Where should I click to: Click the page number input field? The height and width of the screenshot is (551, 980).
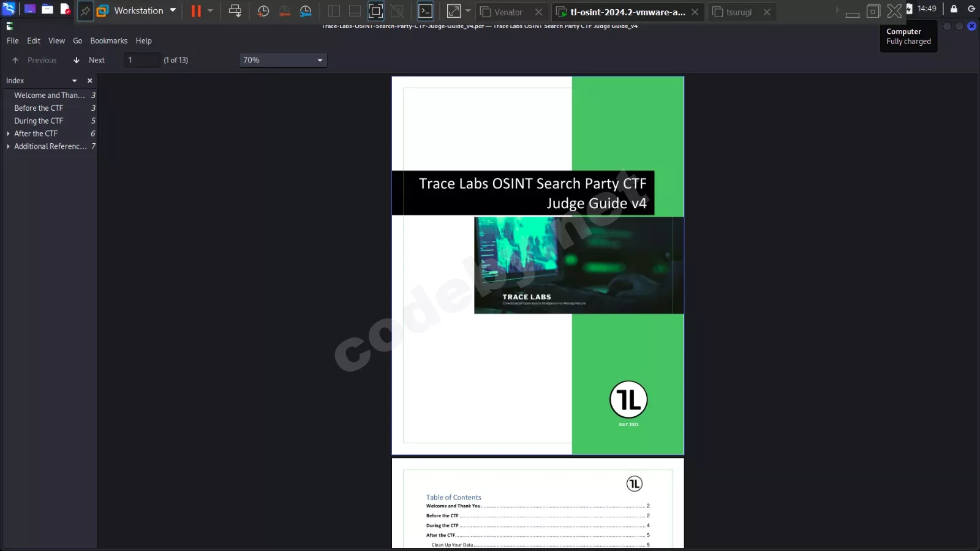141,60
